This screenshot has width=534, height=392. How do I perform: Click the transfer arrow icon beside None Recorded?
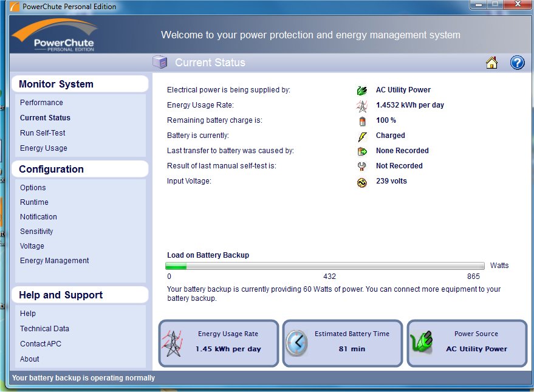[362, 151]
